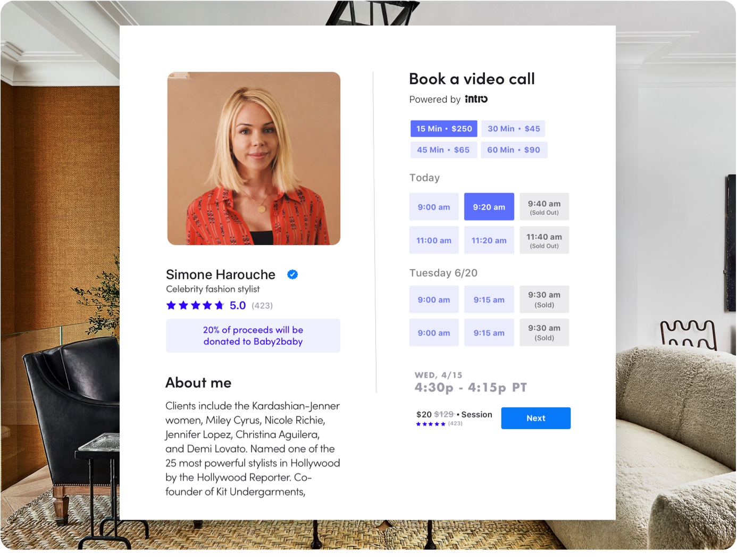The image size is (737, 560).
Task: Select 60 Min • $90 option
Action: point(514,150)
